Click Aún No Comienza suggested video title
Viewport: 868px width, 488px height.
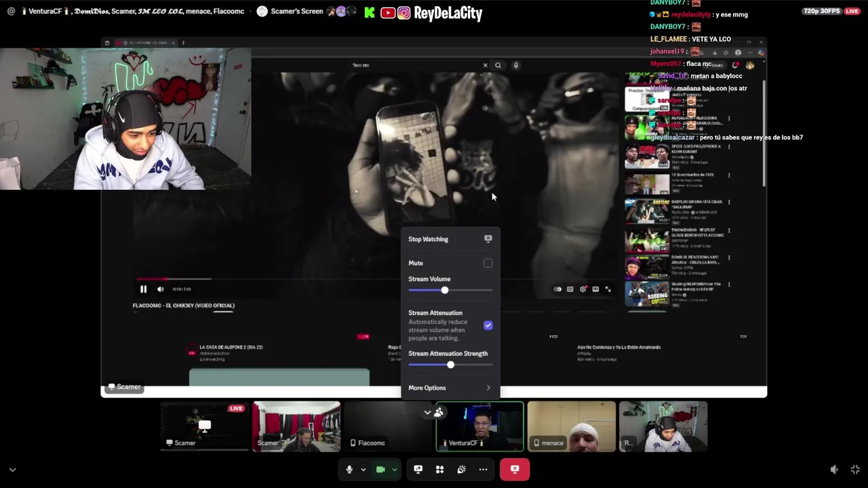619,347
